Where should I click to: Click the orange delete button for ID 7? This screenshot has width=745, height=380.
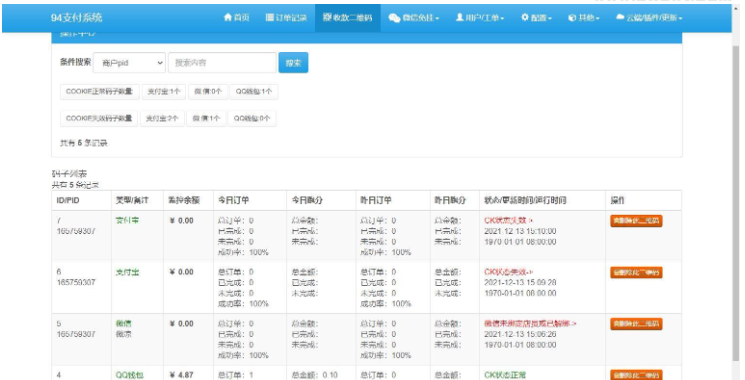point(636,221)
